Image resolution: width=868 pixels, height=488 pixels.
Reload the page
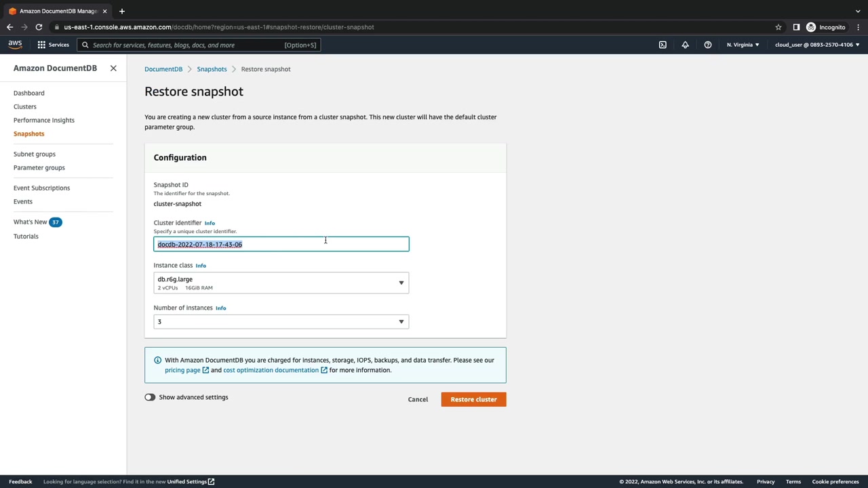tap(39, 27)
